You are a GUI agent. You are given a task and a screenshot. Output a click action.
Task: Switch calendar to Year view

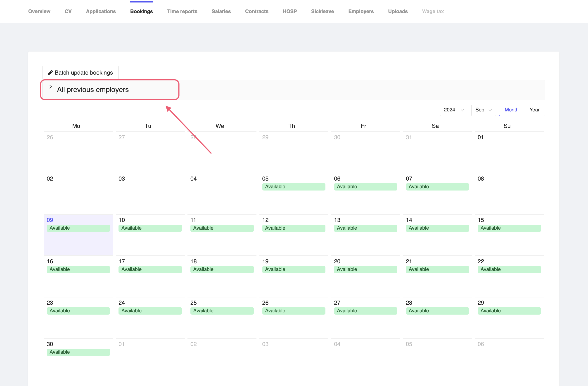(x=534, y=110)
